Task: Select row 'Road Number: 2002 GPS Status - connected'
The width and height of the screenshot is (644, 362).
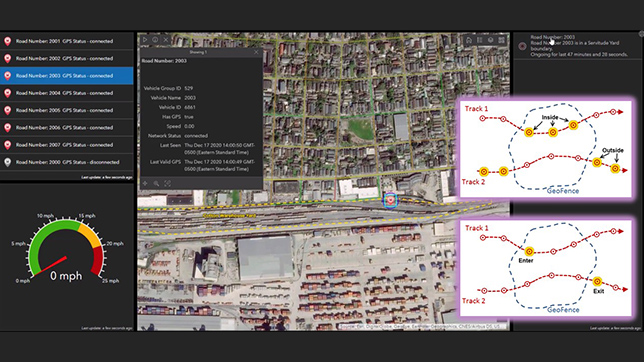Action: pyautogui.click(x=67, y=58)
